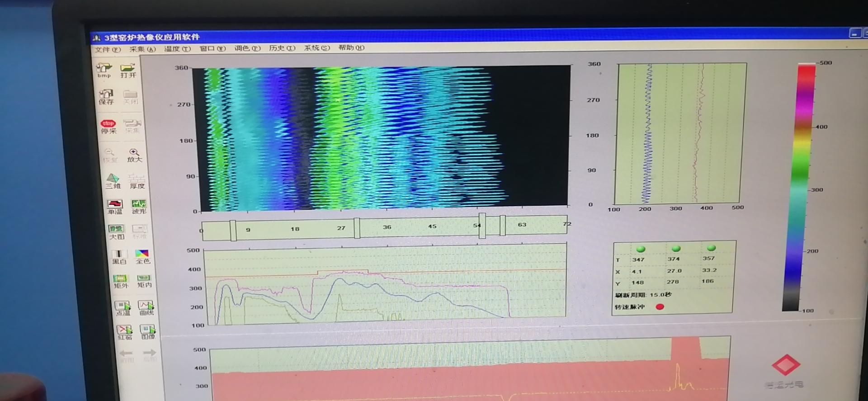Viewport: 868px width, 401px height.
Task: Click the 波形 waveform icon
Action: 139,206
